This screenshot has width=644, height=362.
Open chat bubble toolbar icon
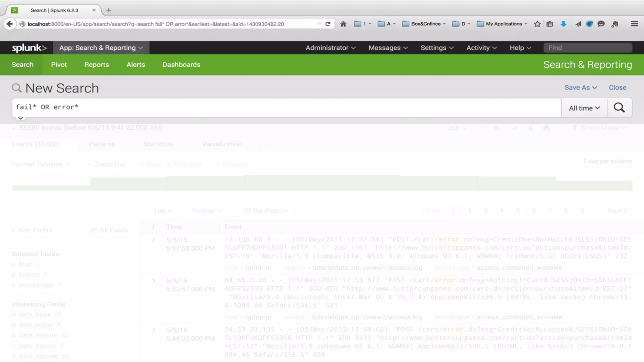pos(601,24)
